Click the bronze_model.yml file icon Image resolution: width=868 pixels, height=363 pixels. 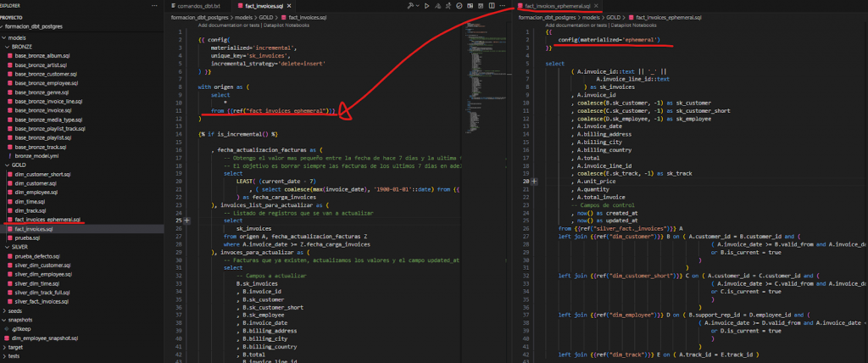[9, 156]
